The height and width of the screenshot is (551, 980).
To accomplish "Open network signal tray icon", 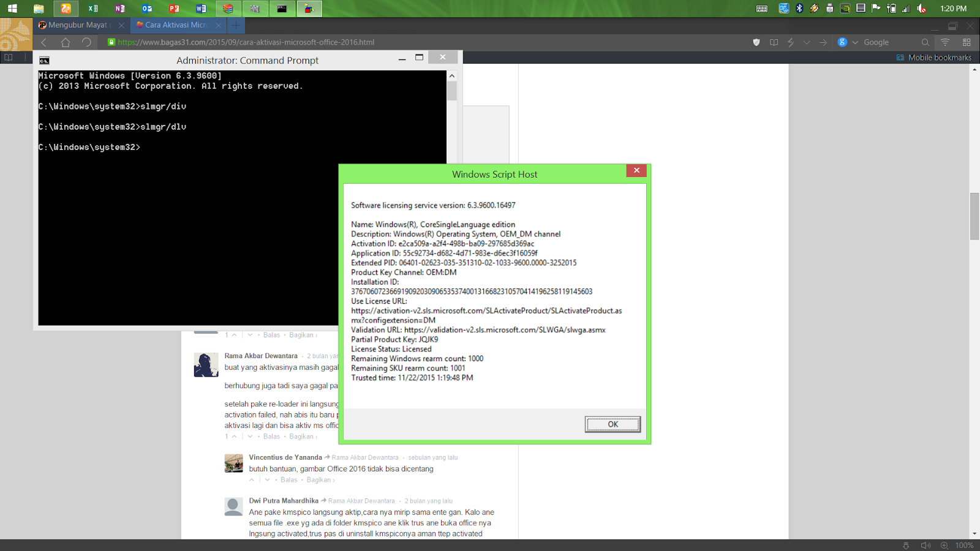I will tap(906, 9).
